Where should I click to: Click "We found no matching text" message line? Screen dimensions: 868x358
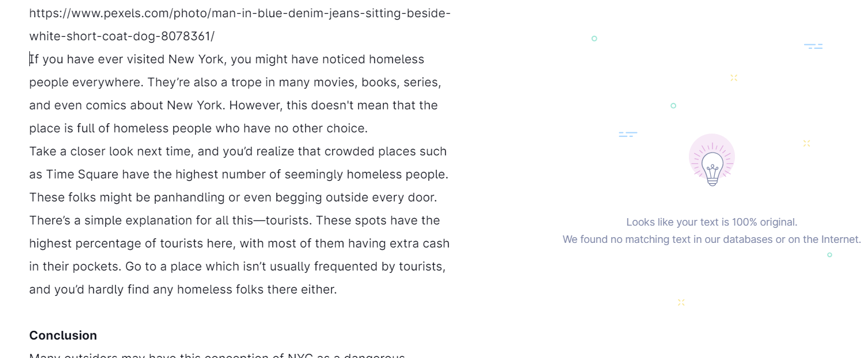coord(712,239)
